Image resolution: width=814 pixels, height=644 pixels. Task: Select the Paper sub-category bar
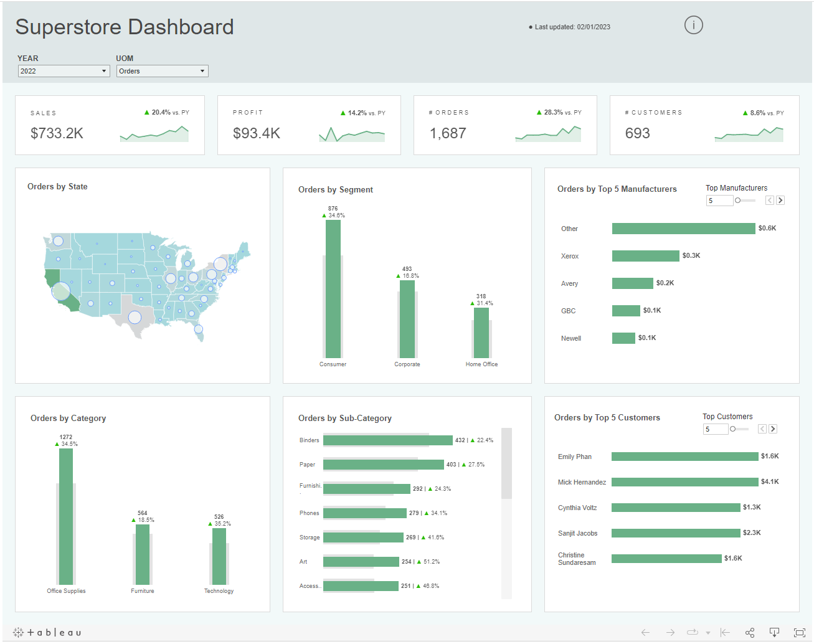coord(384,465)
